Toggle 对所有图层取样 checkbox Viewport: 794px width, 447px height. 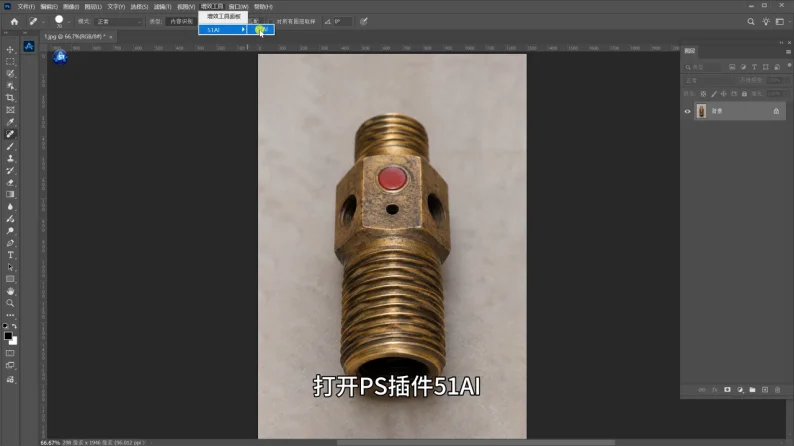pyautogui.click(x=272, y=22)
